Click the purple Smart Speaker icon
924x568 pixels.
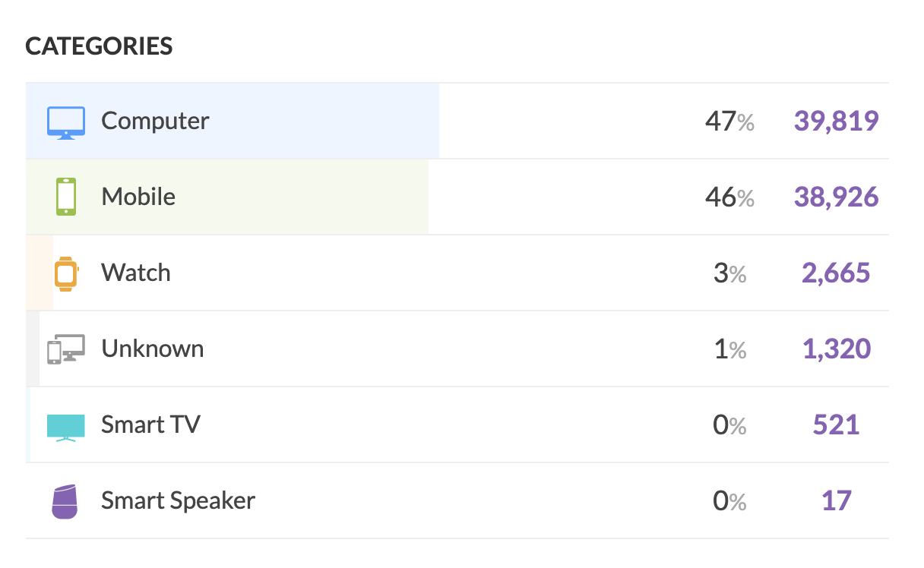65,501
